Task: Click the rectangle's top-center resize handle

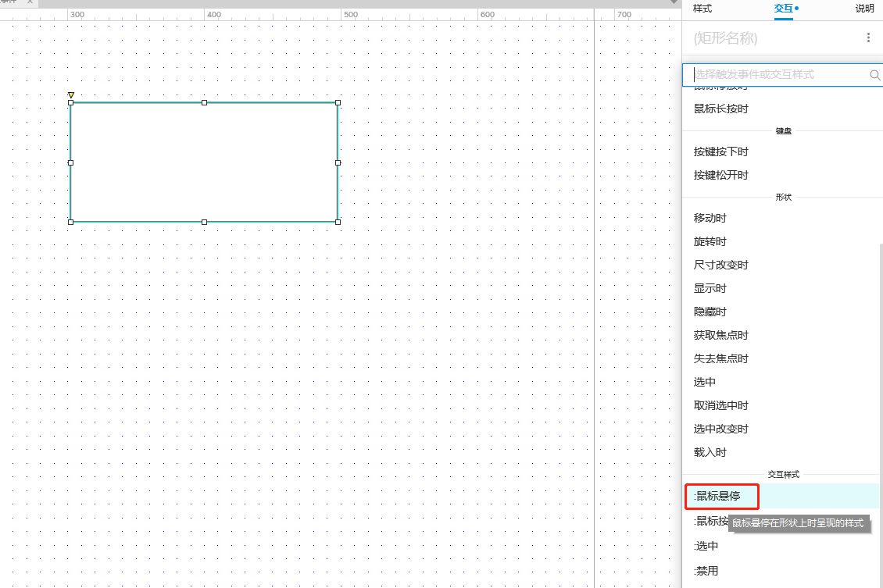Action: pos(204,102)
